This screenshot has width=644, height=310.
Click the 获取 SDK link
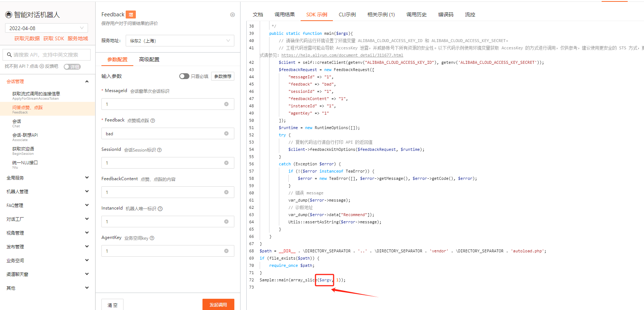click(x=54, y=38)
